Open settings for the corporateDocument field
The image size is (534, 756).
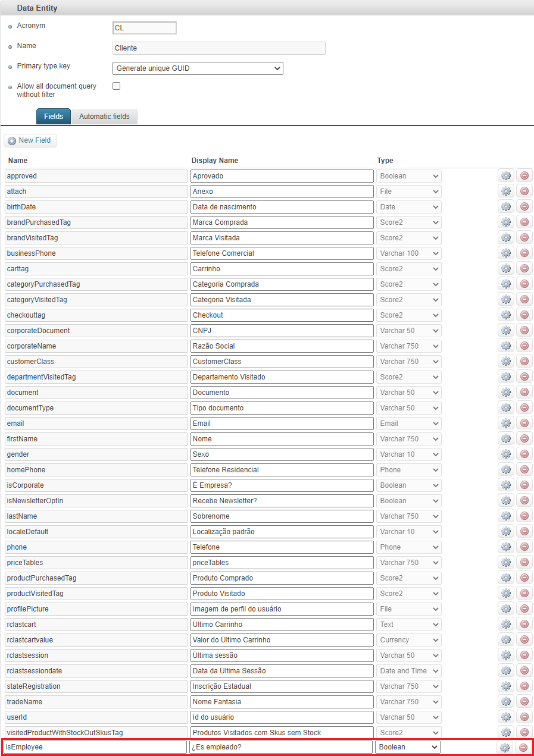505,330
